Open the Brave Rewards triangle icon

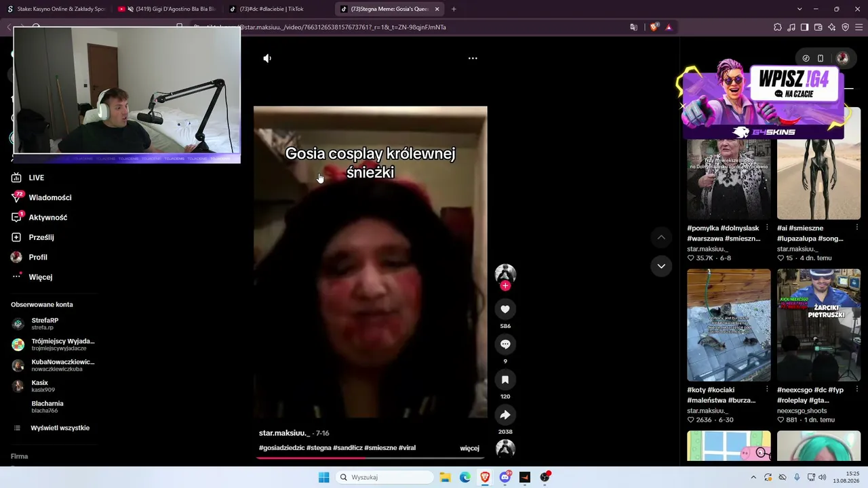(x=669, y=27)
